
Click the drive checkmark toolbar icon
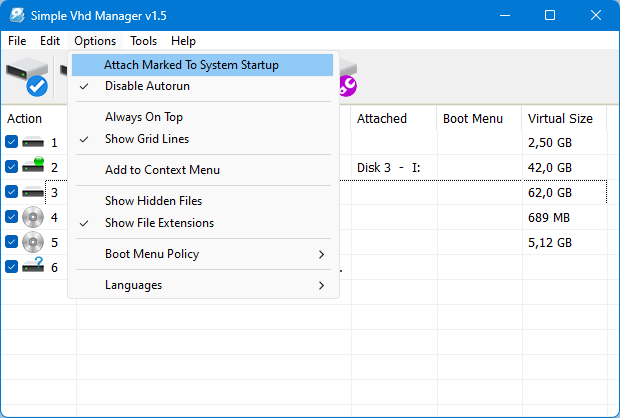27,77
